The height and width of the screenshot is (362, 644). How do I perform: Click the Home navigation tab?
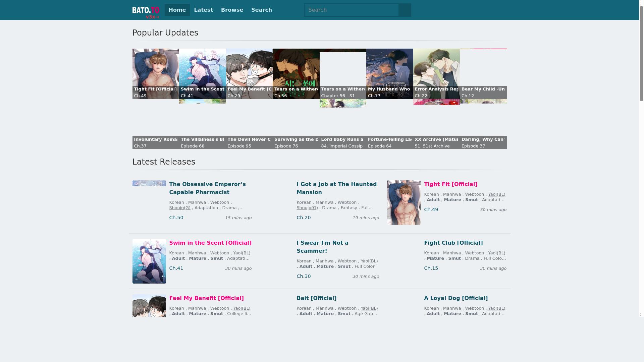coord(177,10)
